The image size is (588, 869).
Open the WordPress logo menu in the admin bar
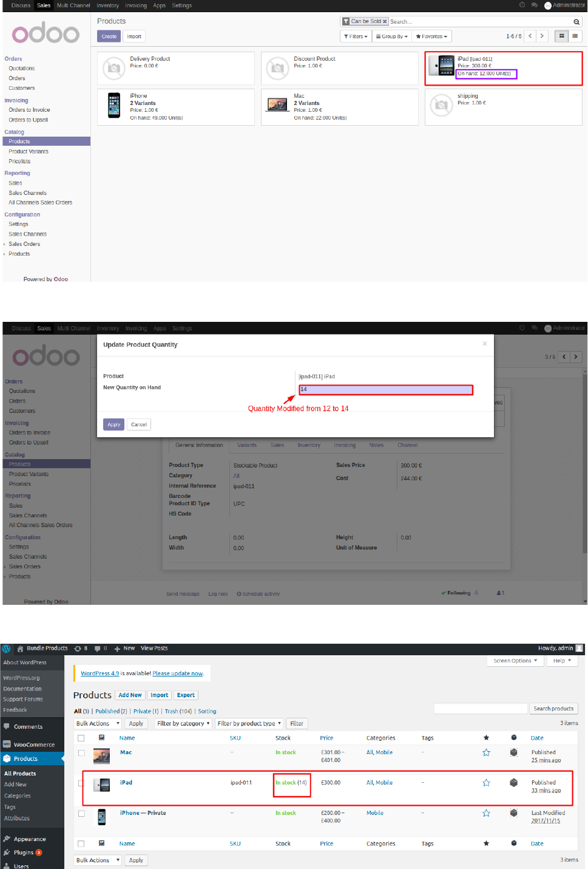6,649
